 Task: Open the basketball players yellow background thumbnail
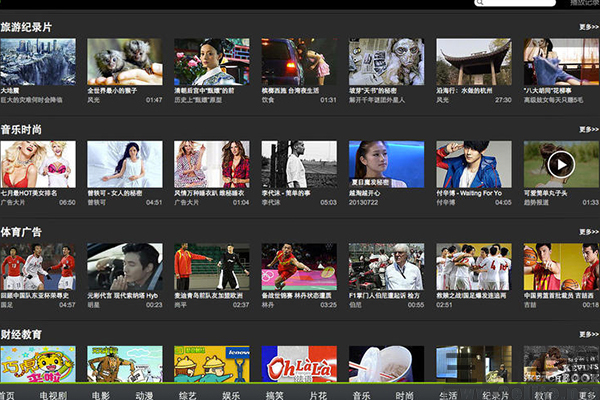click(561, 267)
